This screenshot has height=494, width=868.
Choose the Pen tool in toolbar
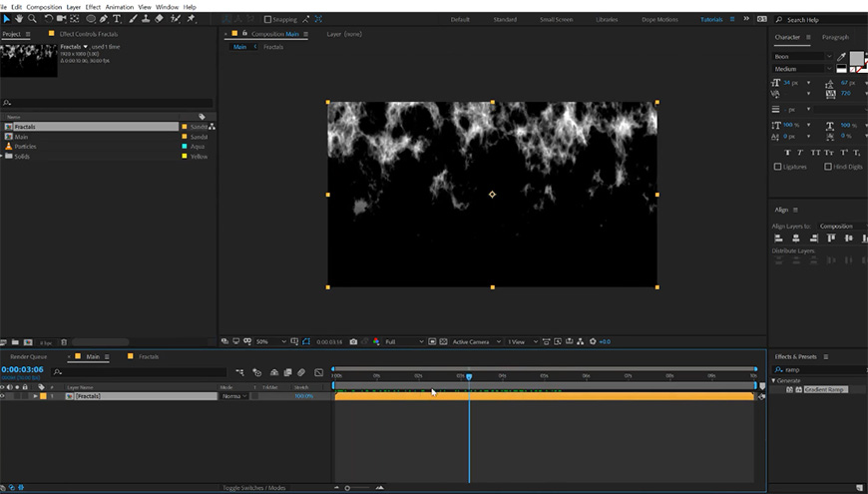pyautogui.click(x=105, y=19)
